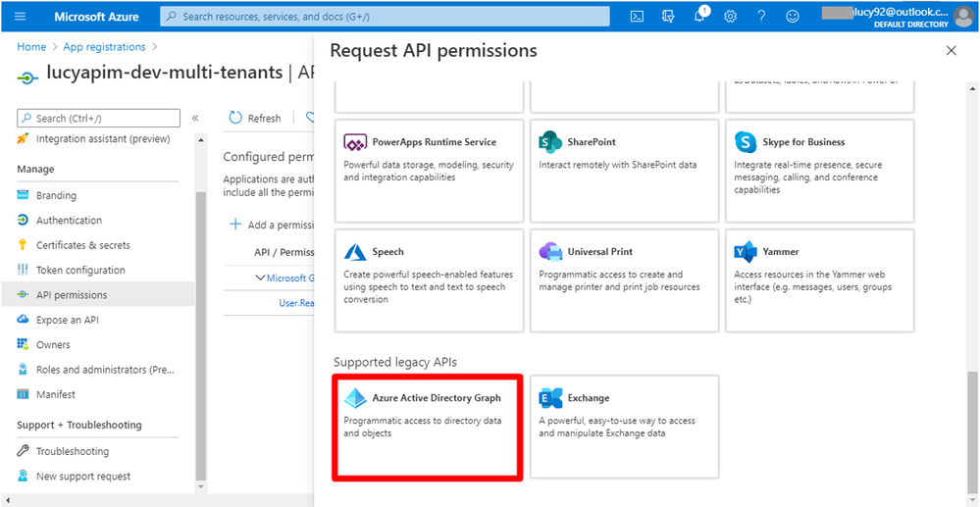
Task: Click the Expose an API cloud icon
Action: coord(24,320)
